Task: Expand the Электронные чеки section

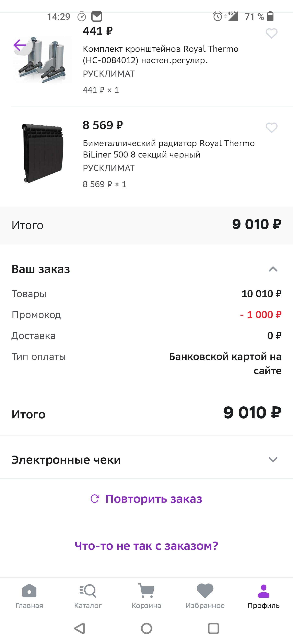Action: [273, 459]
